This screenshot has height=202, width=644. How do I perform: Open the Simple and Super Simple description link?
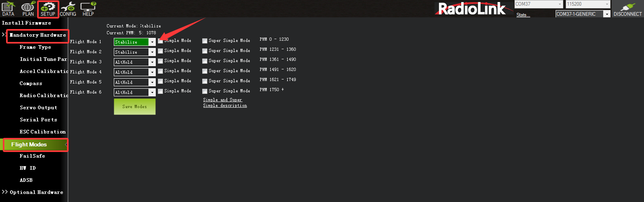pyautogui.click(x=225, y=103)
